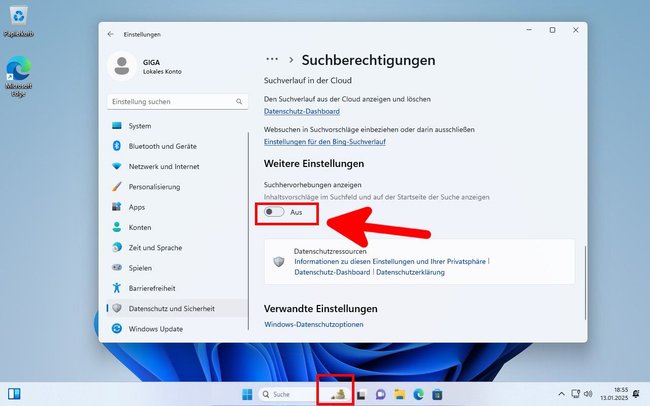
Task: Switch to the System category
Action: [x=177, y=126]
